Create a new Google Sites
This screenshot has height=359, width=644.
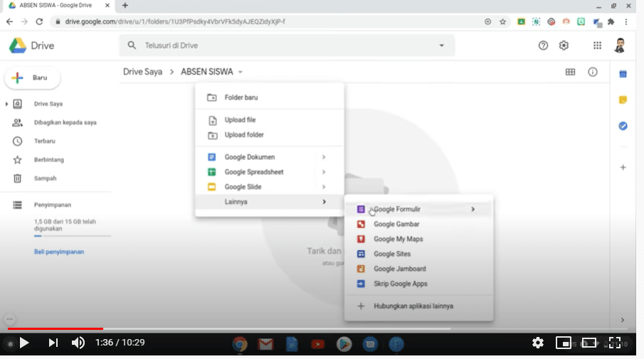(x=418, y=254)
